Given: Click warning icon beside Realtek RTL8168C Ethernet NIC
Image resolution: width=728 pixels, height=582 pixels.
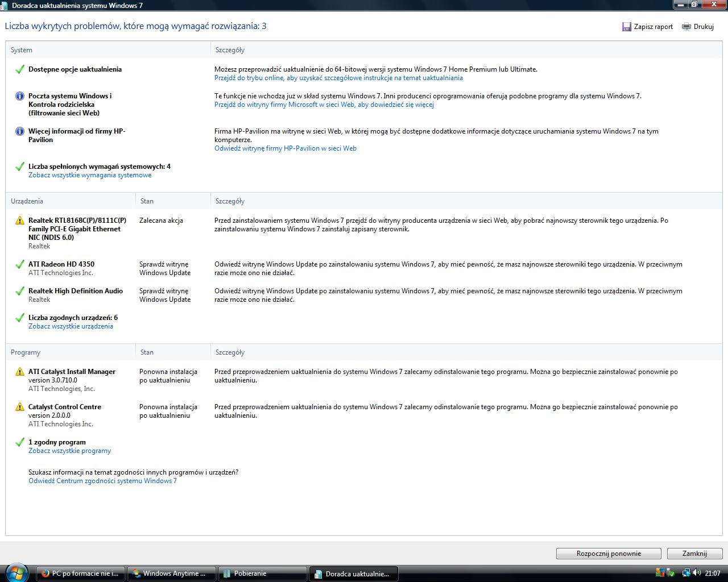Looking at the screenshot, I should (x=20, y=221).
